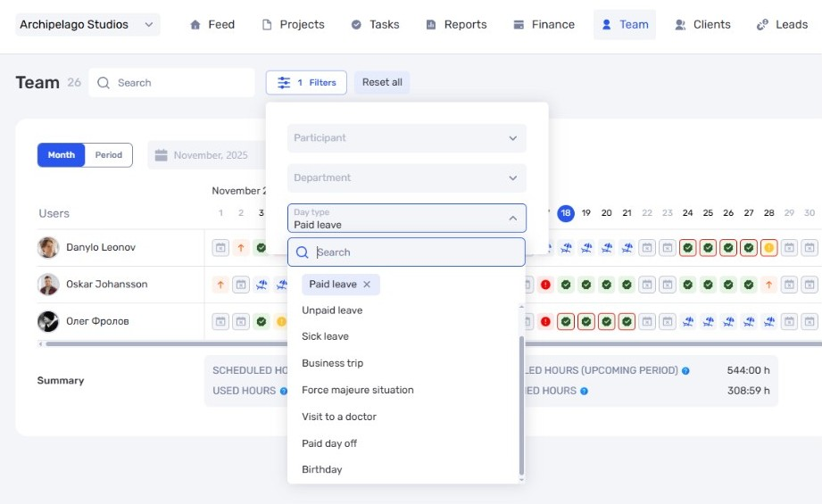This screenshot has width=822, height=504.
Task: Click Олег Фролов's name
Action: click(97, 321)
